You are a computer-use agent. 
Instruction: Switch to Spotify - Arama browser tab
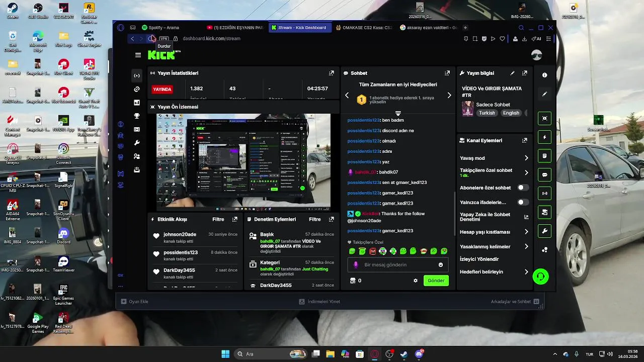pos(170,28)
